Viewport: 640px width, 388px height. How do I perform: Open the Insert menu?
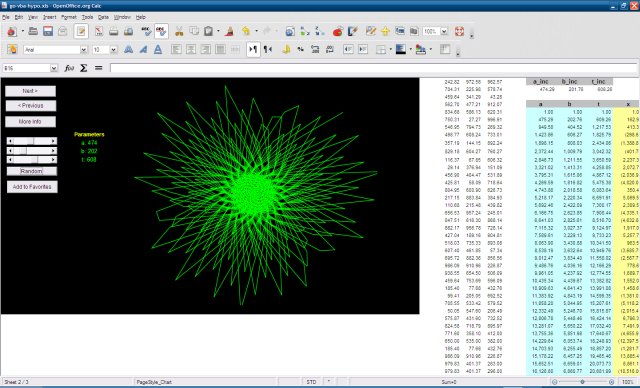point(49,17)
